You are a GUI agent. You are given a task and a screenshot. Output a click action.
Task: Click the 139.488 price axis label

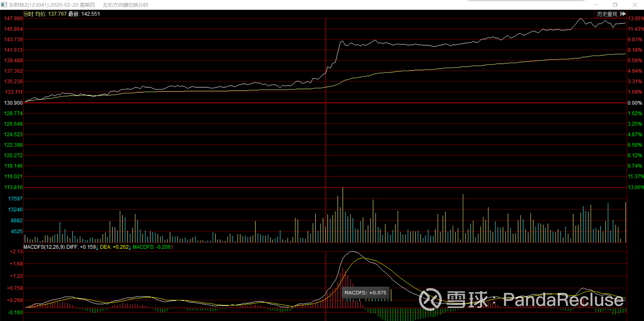(x=13, y=61)
